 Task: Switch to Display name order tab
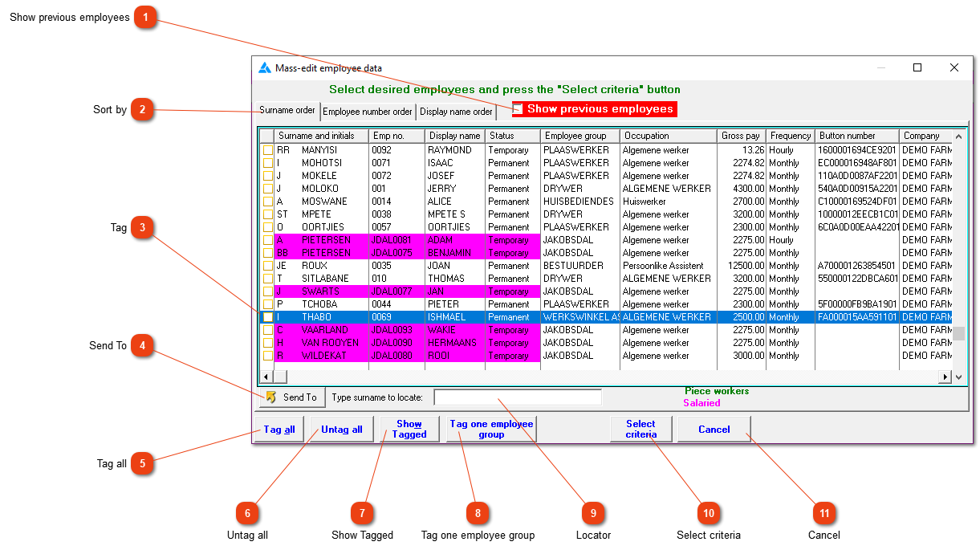(x=456, y=112)
